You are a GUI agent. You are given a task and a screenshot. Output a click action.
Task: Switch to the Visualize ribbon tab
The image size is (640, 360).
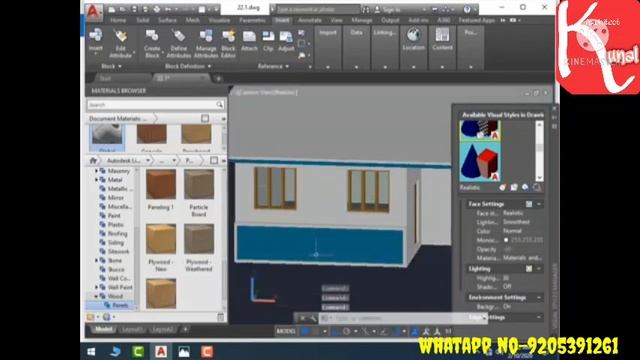tap(219, 20)
